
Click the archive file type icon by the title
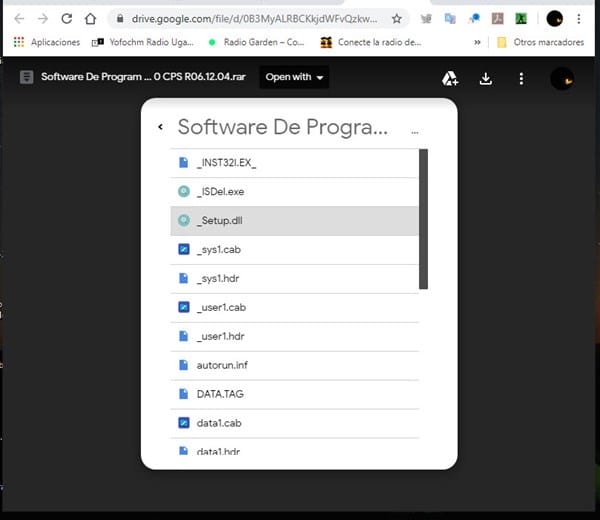(x=26, y=77)
